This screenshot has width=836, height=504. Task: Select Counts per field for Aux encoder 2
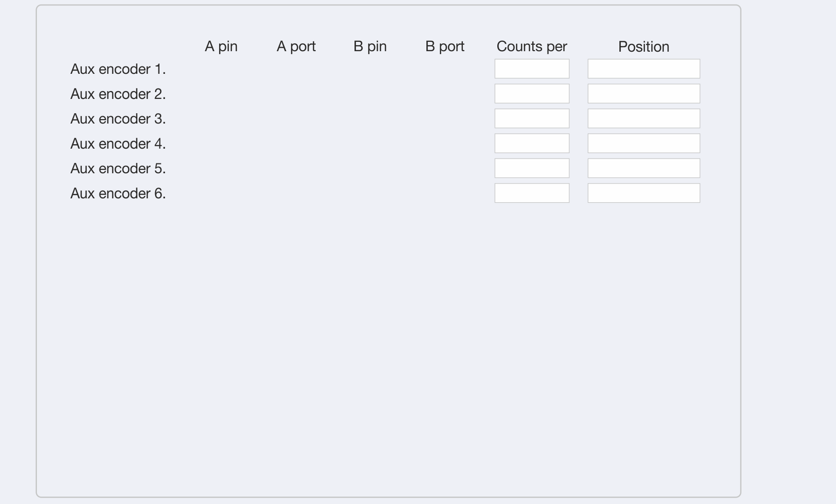coord(532,94)
